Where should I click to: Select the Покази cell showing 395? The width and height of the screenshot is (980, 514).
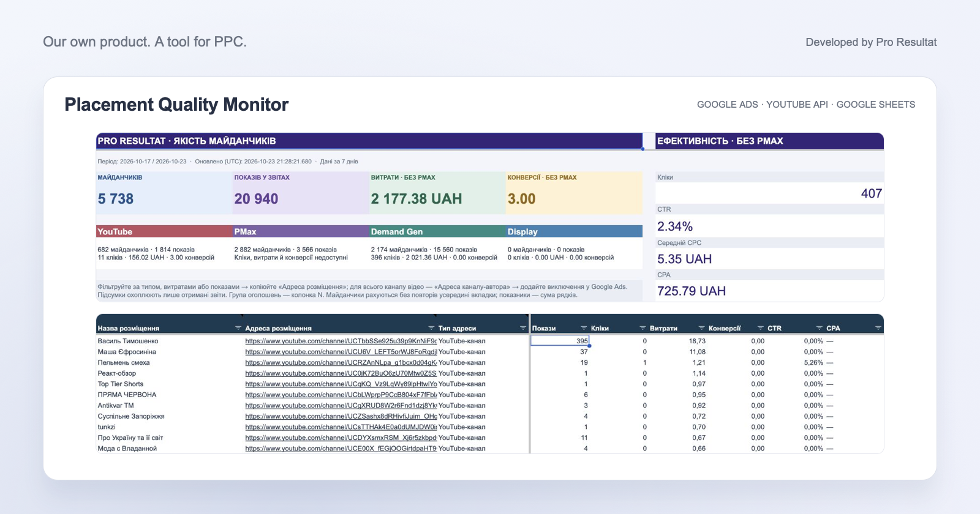tap(560, 341)
